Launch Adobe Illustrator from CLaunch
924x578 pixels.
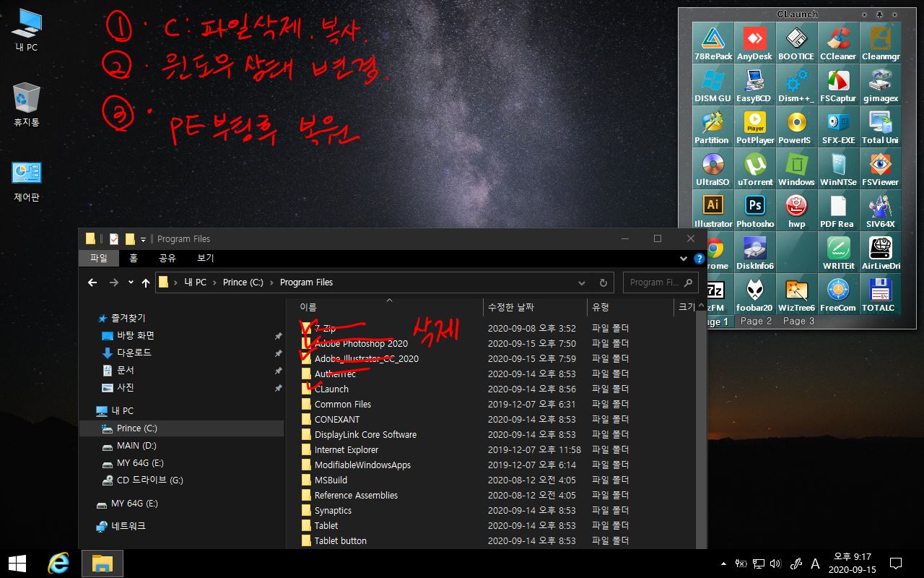[713, 210]
